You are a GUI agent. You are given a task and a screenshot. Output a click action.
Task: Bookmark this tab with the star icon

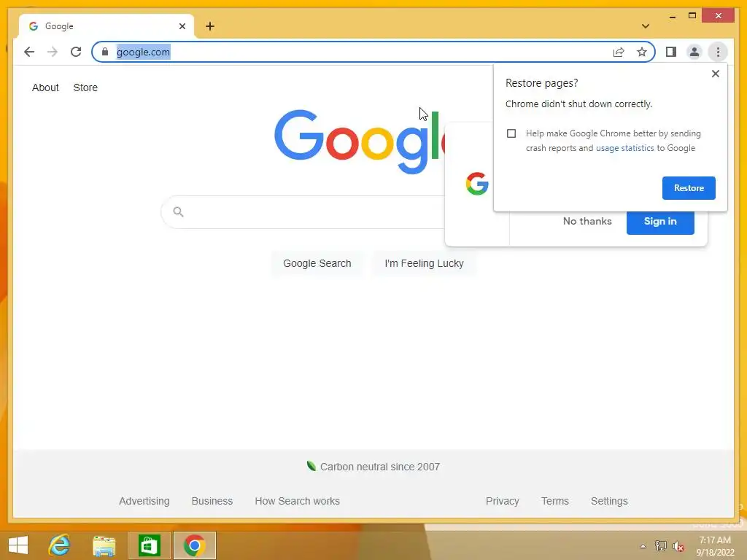(642, 52)
